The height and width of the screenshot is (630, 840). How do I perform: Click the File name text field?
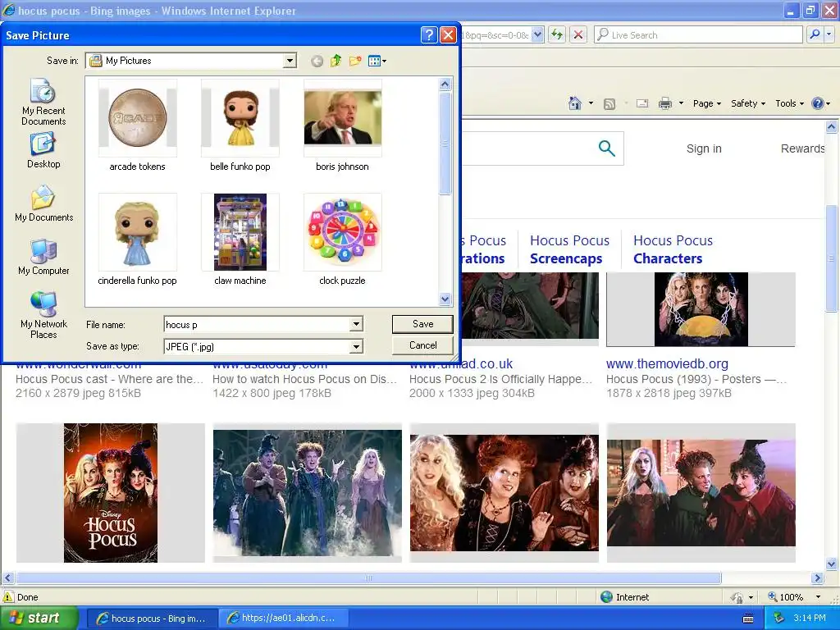(x=257, y=324)
